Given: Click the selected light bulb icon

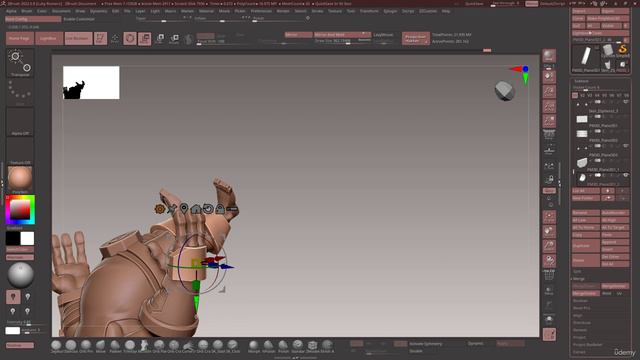Looking at the screenshot, I should [13, 297].
